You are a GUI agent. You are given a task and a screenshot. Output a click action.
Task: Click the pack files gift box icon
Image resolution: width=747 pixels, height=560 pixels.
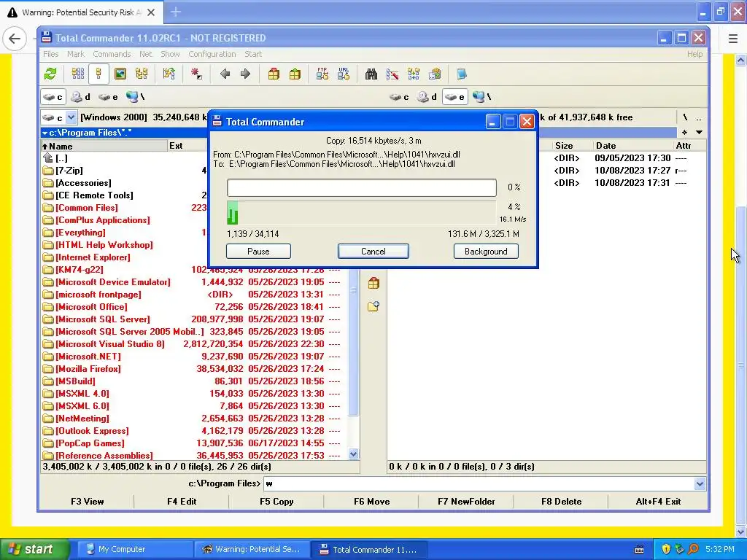tap(274, 74)
